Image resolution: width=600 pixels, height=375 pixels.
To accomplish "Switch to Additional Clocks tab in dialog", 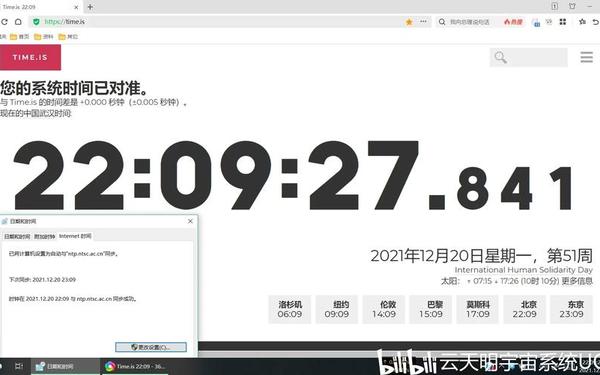I will pyautogui.click(x=44, y=236).
